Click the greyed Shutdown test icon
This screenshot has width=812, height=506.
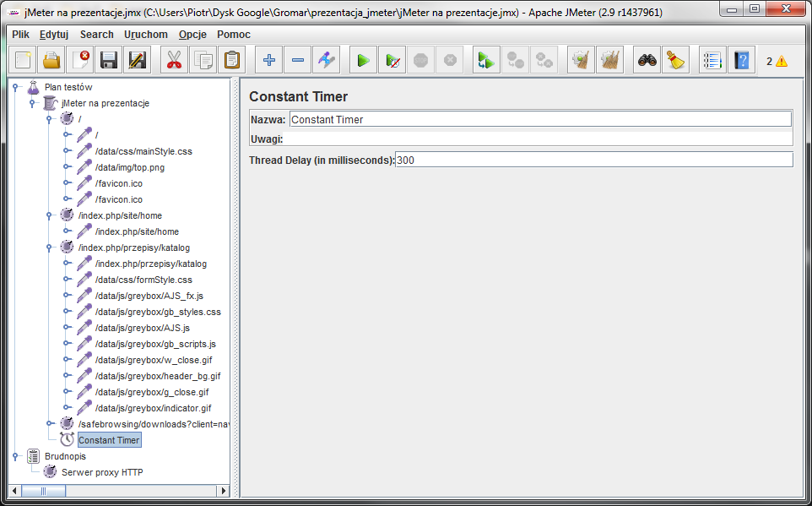coord(450,60)
